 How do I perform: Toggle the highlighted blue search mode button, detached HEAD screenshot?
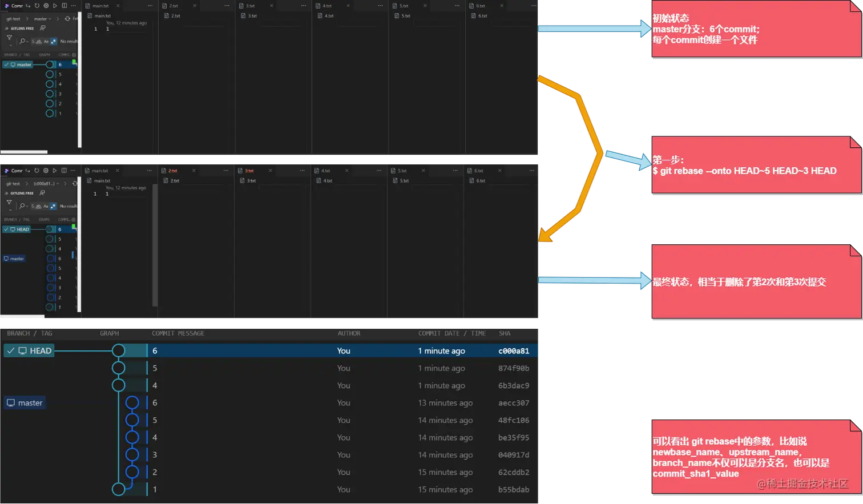[x=53, y=206]
